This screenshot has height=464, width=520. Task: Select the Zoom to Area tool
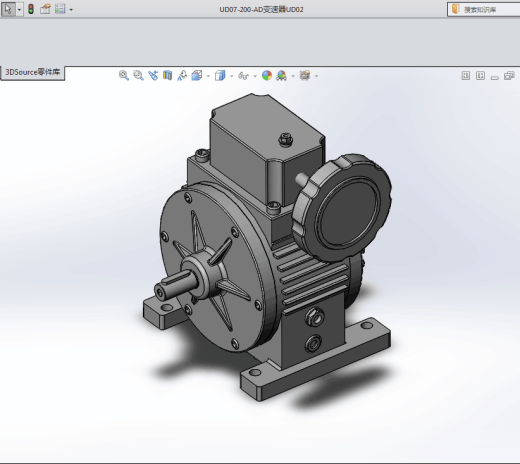coord(138,75)
